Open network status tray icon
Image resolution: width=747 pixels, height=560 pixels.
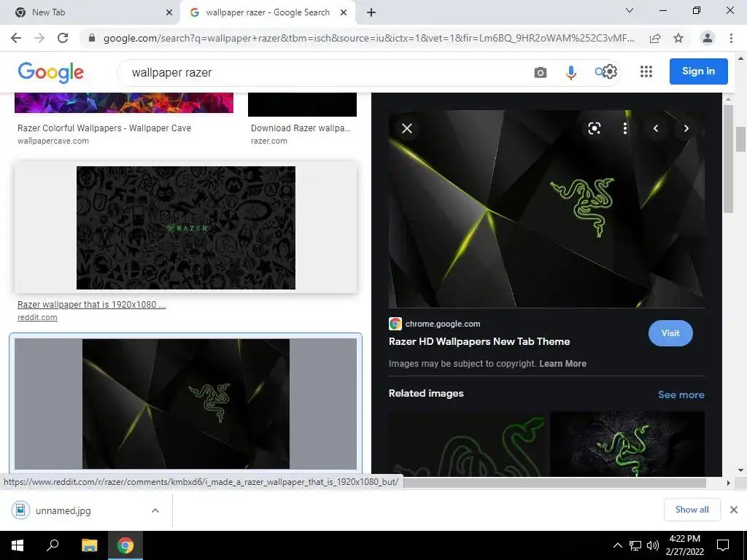(x=635, y=545)
